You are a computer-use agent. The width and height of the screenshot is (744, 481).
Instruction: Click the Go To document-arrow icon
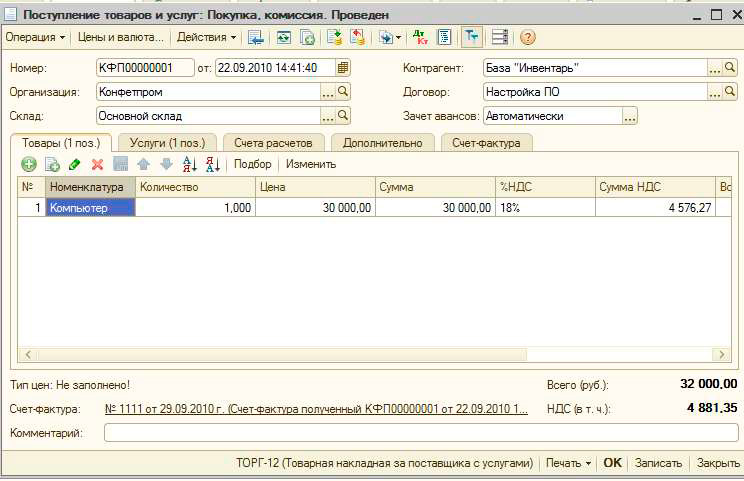(386, 37)
